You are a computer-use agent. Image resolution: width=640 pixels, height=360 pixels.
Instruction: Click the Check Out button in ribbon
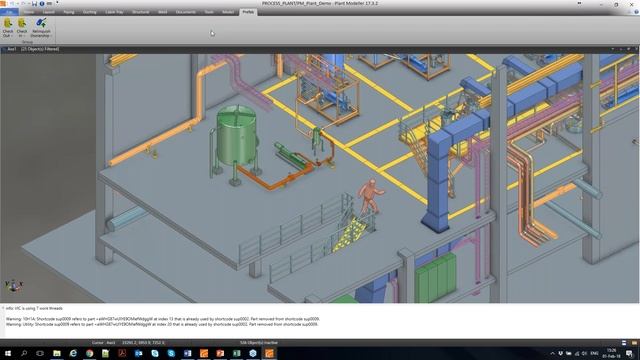tap(8, 28)
